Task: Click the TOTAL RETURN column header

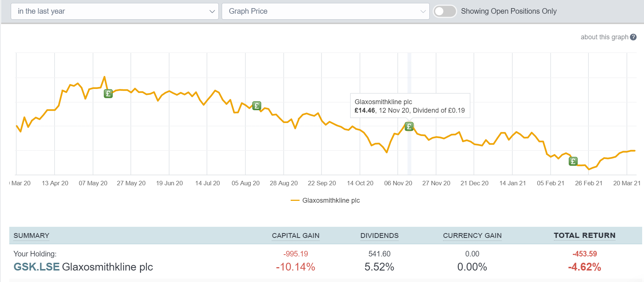Action: point(585,235)
